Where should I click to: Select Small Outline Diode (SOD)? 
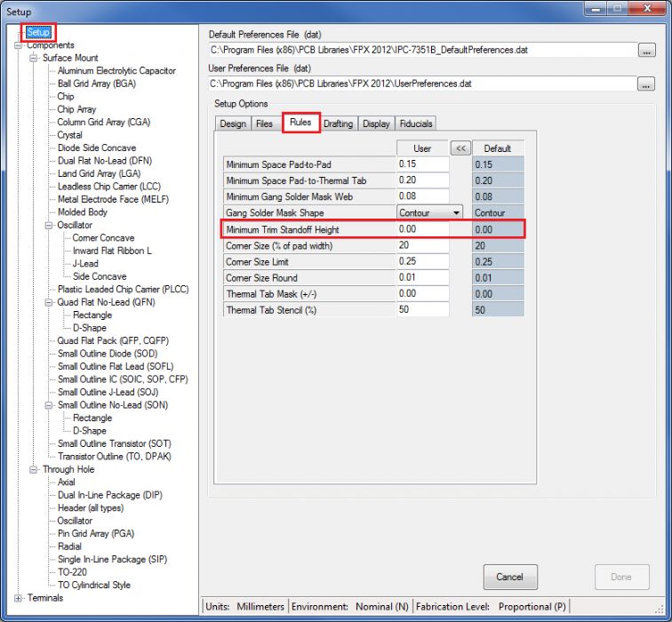pos(108,354)
